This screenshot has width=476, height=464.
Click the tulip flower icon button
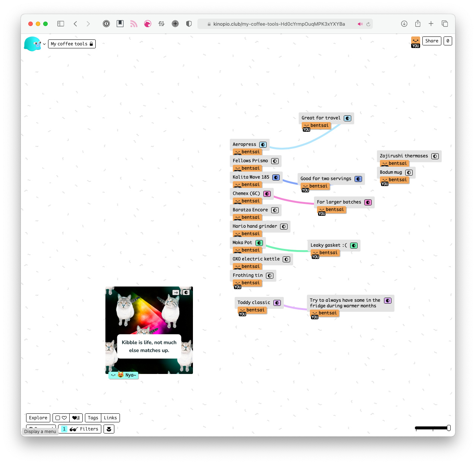(x=109, y=429)
